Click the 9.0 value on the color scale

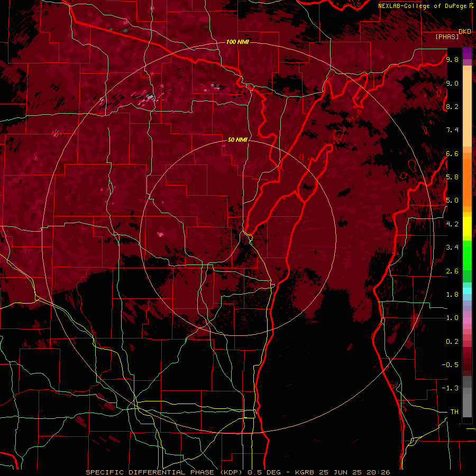452,83
